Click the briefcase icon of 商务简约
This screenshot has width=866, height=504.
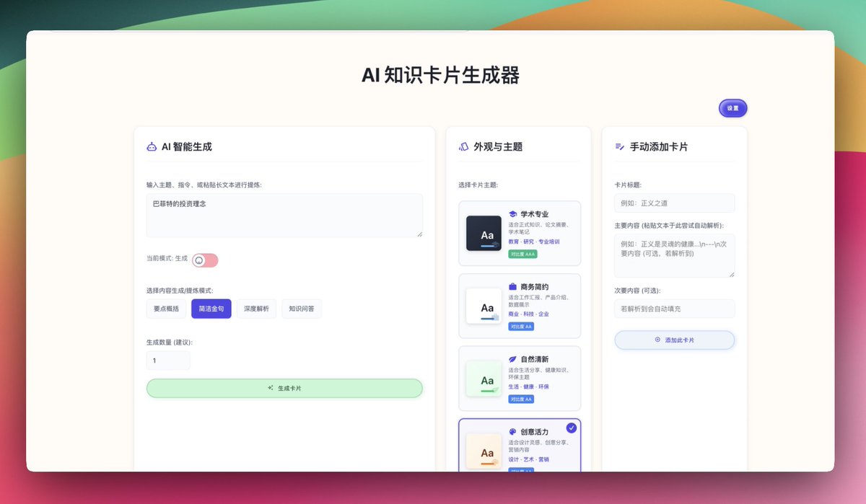tap(512, 287)
